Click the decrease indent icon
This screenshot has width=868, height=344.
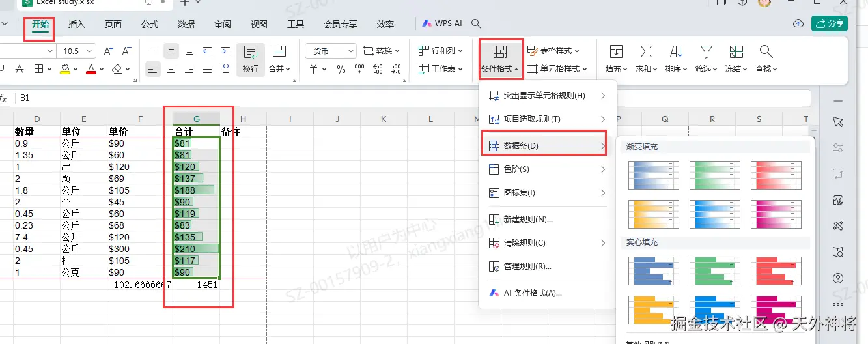[x=207, y=51]
